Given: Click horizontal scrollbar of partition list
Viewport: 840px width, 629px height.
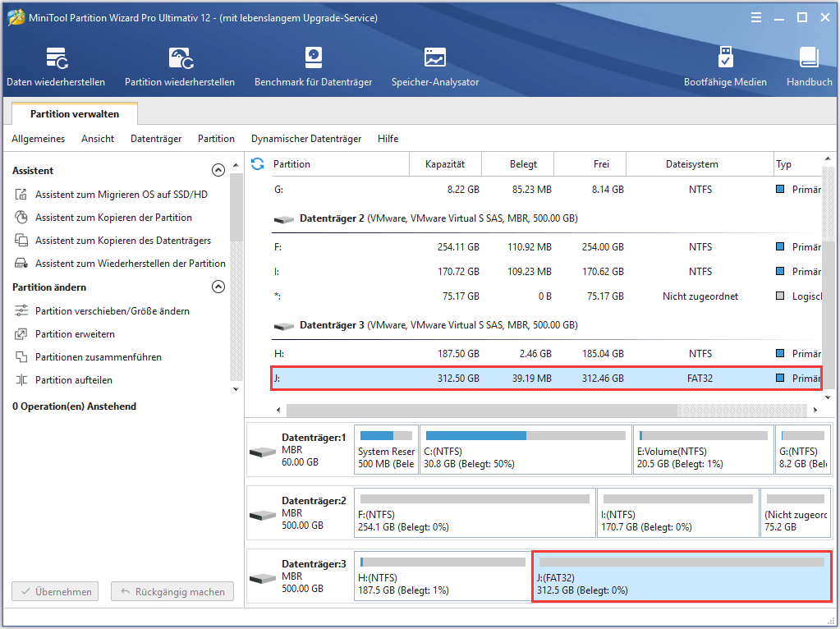Looking at the screenshot, I should click(482, 411).
